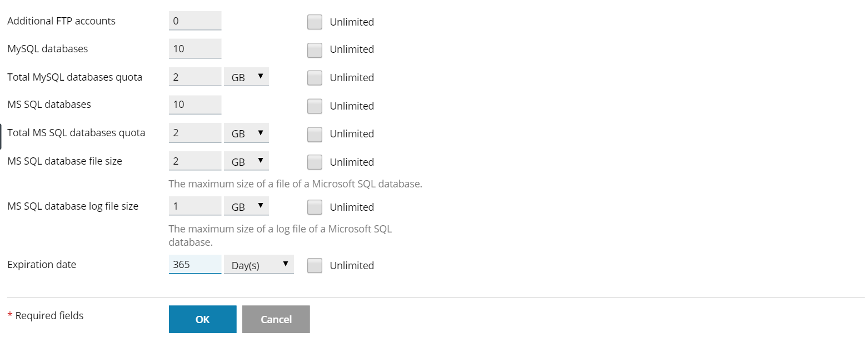Screen dimensions: 868x342
Task: Tick Unlimited for MS SQL database log file size
Action: (315, 207)
